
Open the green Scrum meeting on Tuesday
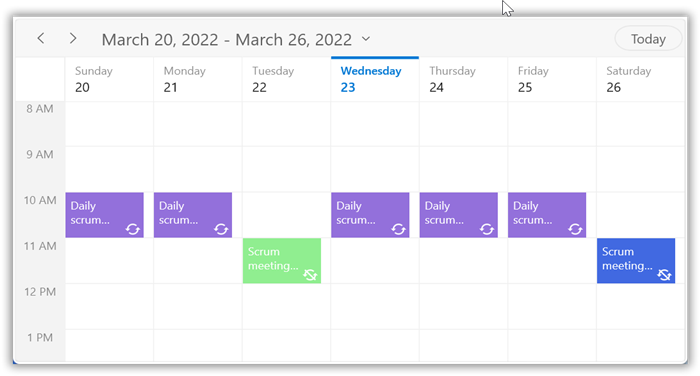tap(282, 261)
